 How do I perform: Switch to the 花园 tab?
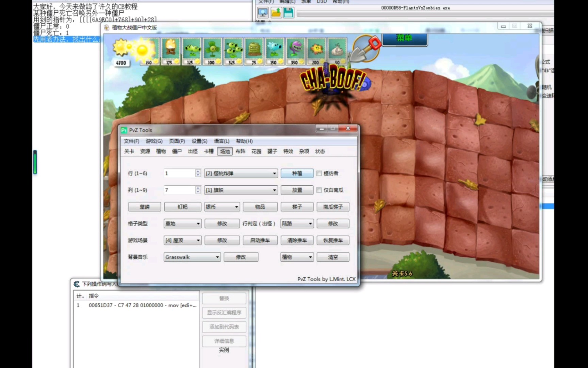coord(256,151)
